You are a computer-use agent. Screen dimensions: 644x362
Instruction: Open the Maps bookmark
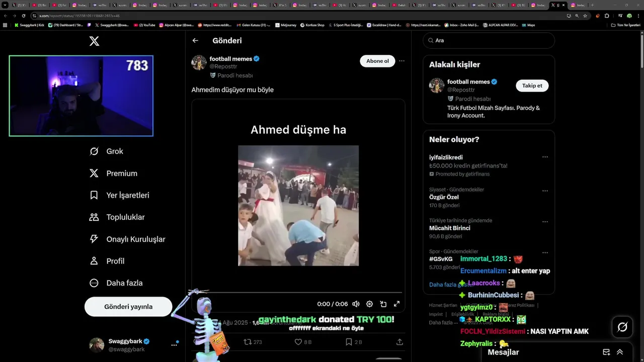529,25
